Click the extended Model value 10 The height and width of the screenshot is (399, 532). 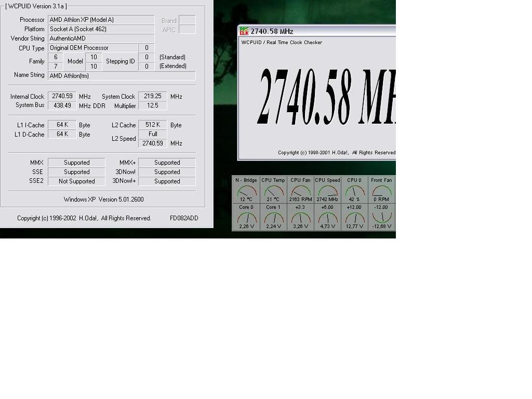[x=94, y=66]
